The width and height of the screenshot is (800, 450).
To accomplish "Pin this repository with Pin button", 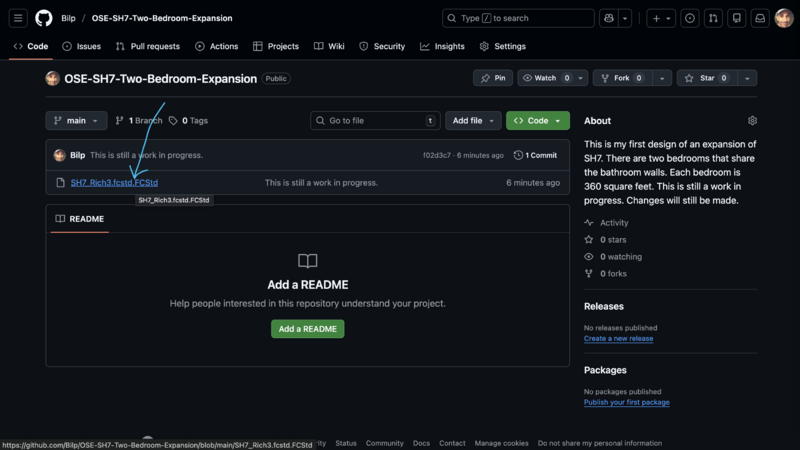I will [493, 78].
